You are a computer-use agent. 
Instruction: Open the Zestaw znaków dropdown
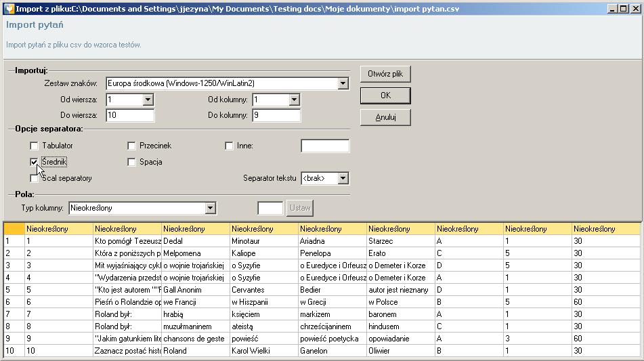343,83
